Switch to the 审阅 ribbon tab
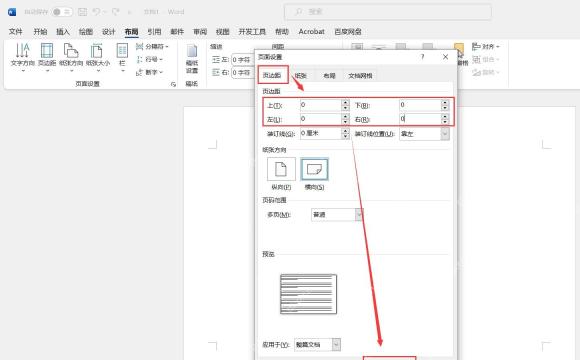 click(200, 32)
